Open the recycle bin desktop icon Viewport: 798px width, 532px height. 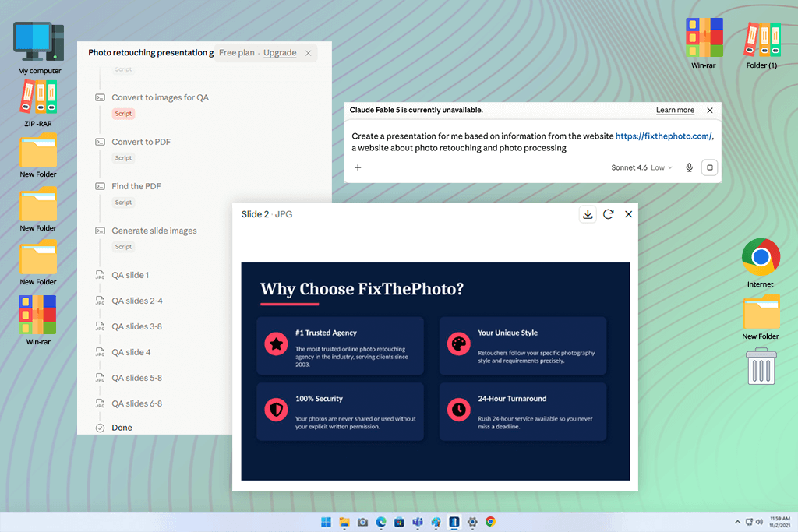click(x=761, y=366)
